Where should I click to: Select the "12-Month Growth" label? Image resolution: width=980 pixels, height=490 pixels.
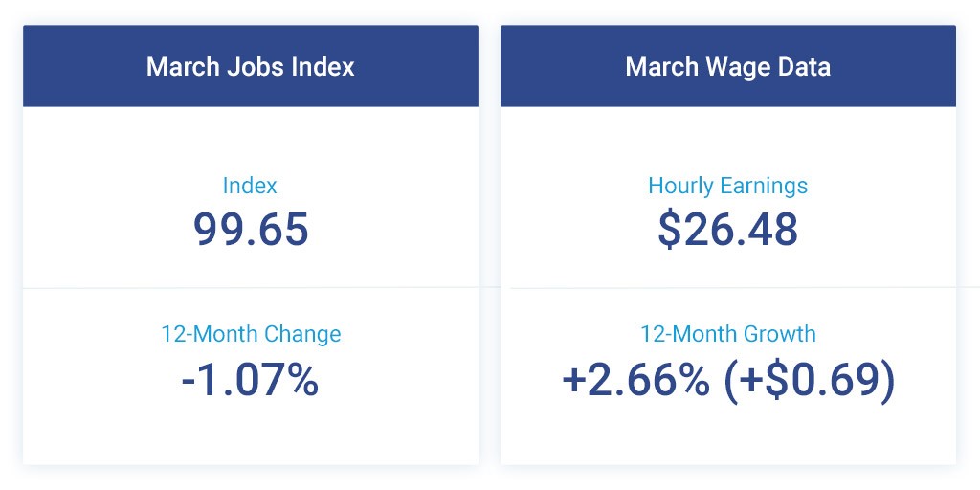pos(727,334)
